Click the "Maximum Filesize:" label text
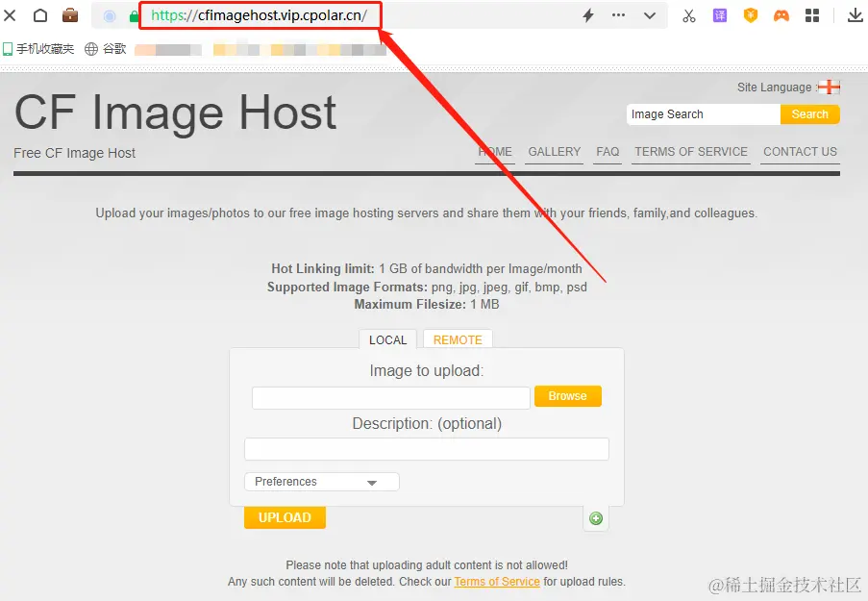This screenshot has width=868, height=601. pos(409,304)
